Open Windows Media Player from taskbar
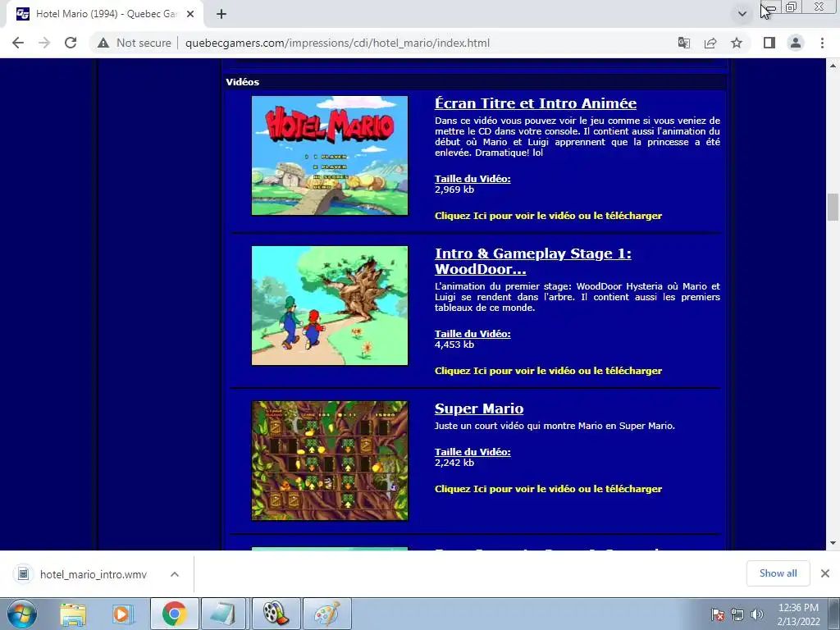 [x=122, y=614]
